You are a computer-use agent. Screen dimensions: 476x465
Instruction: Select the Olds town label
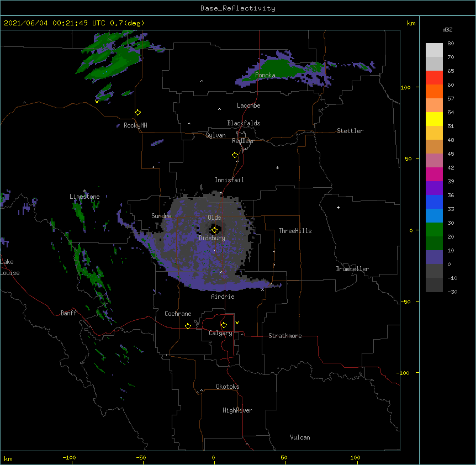pyautogui.click(x=214, y=218)
